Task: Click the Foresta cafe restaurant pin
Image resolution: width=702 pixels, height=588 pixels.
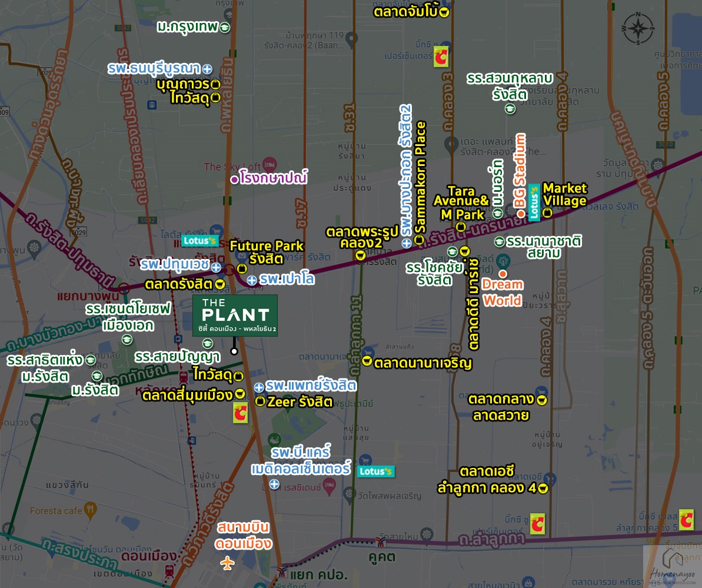Action: pyautogui.click(x=91, y=510)
